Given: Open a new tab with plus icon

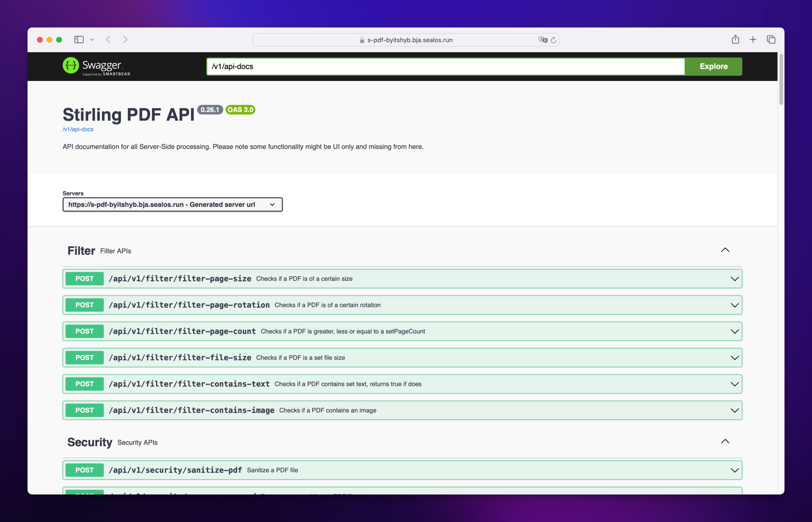Looking at the screenshot, I should pos(753,40).
